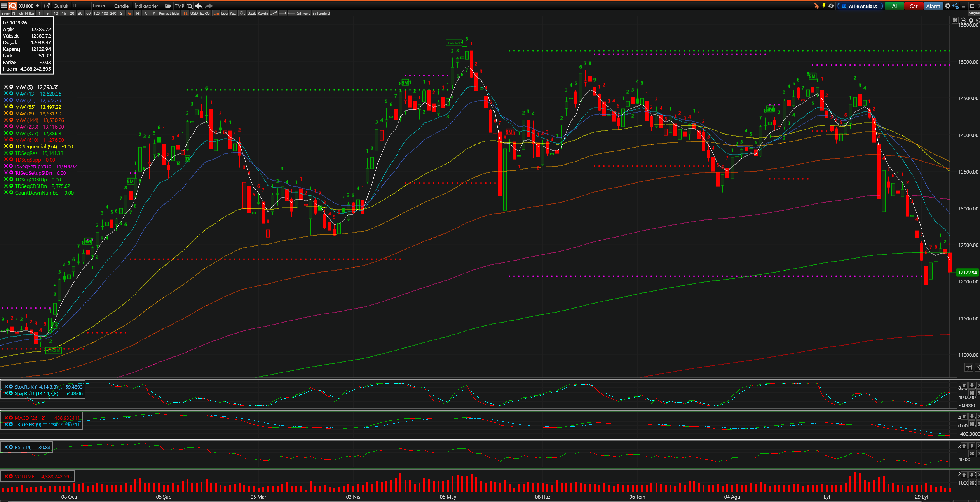Click the iQ logo icon
This screenshot has width=980, height=502.
pos(12,6)
